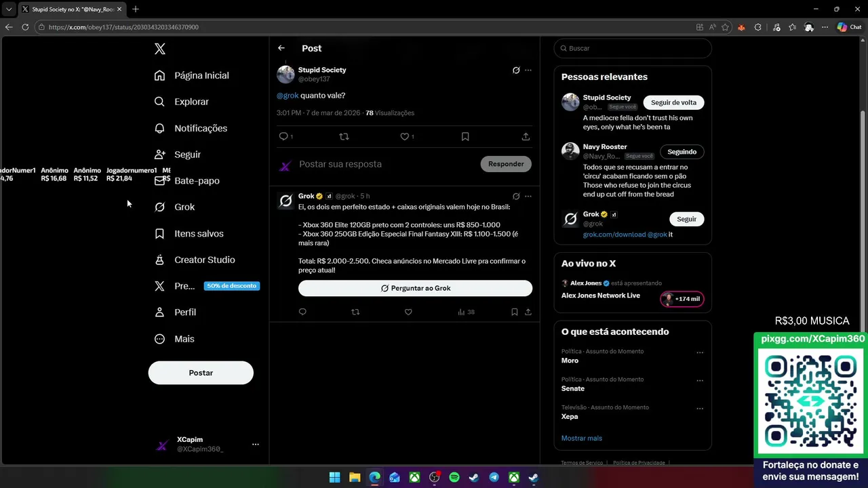The image size is (868, 488).
Task: Open Notificações
Action: (191, 128)
